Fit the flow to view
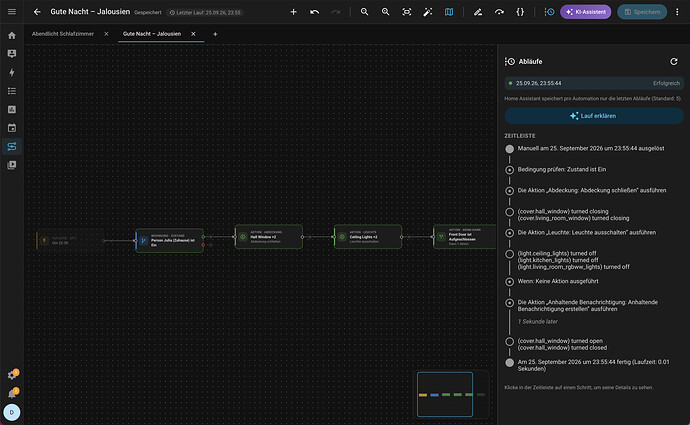This screenshot has height=425, width=690. 407,12
